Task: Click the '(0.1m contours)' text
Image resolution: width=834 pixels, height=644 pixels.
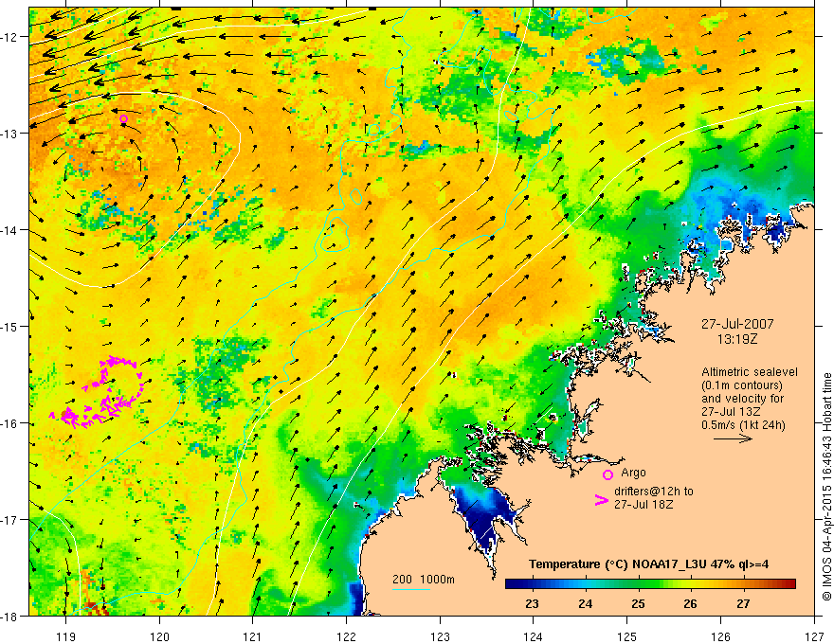Action: 742,385
